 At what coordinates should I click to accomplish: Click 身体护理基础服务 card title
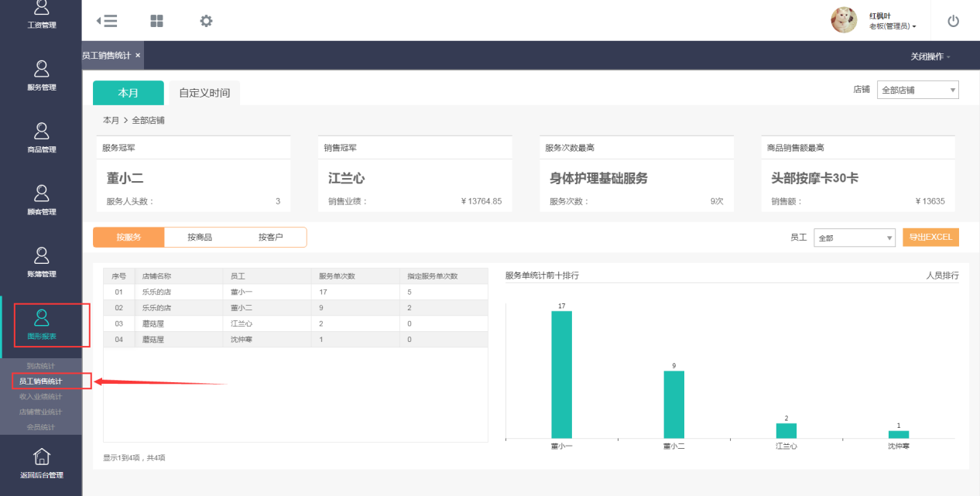[x=598, y=179]
